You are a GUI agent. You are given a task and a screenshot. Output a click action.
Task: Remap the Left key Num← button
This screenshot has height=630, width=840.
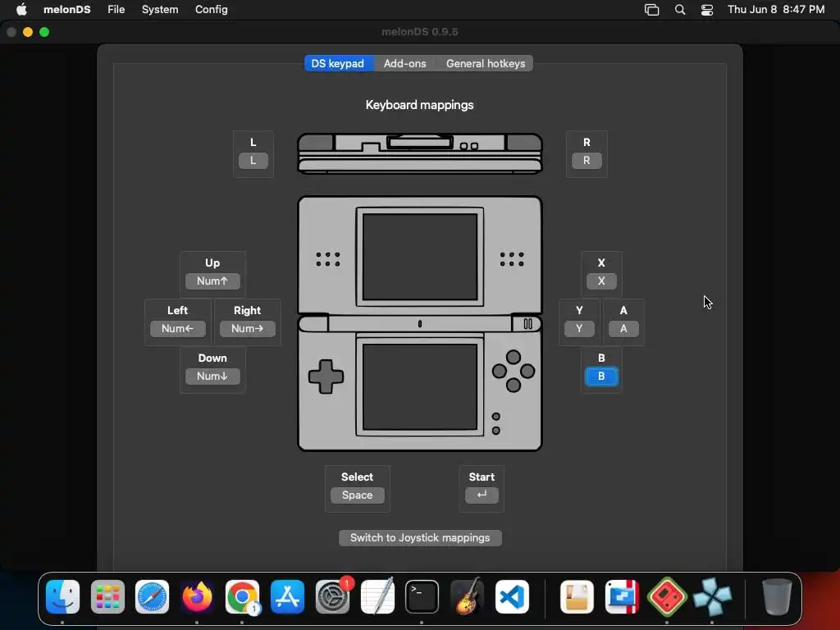point(177,329)
